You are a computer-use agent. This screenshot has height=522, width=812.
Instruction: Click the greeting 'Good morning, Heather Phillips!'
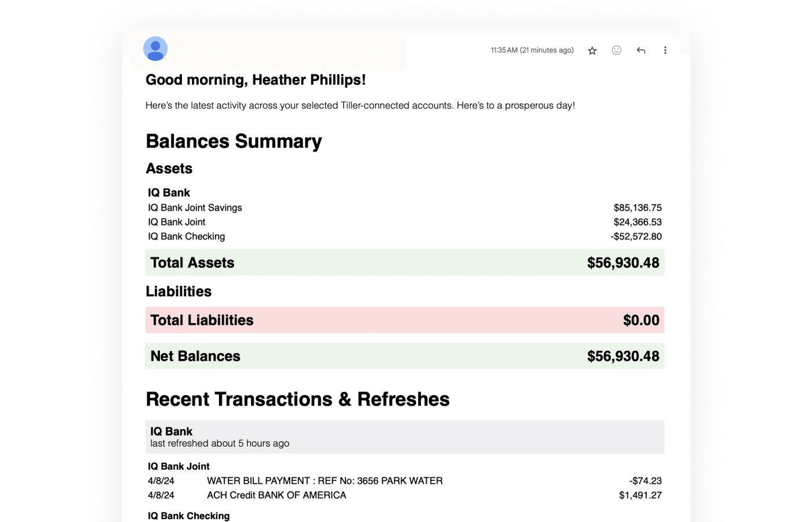pyautogui.click(x=256, y=80)
